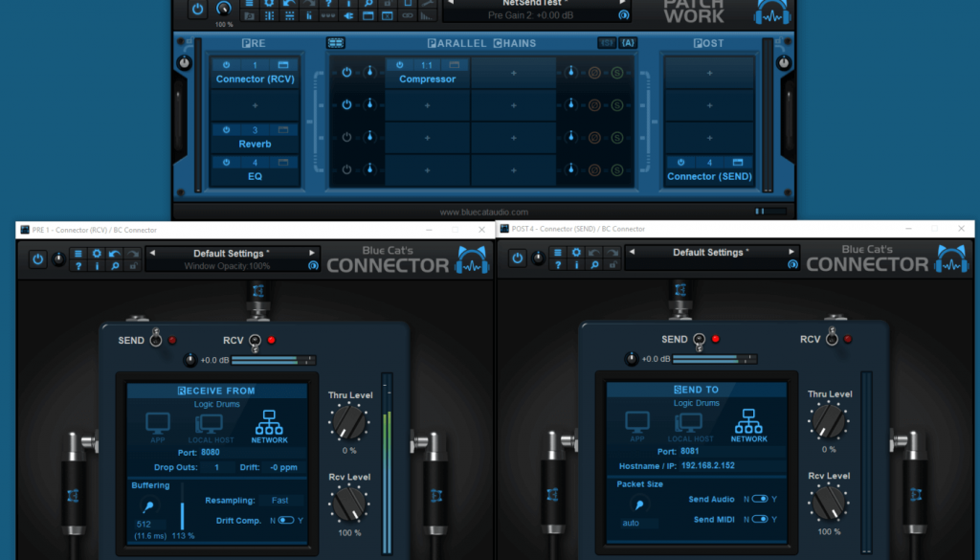
Task: Open the Reverb plugin in the PRE chain
Action: [255, 143]
